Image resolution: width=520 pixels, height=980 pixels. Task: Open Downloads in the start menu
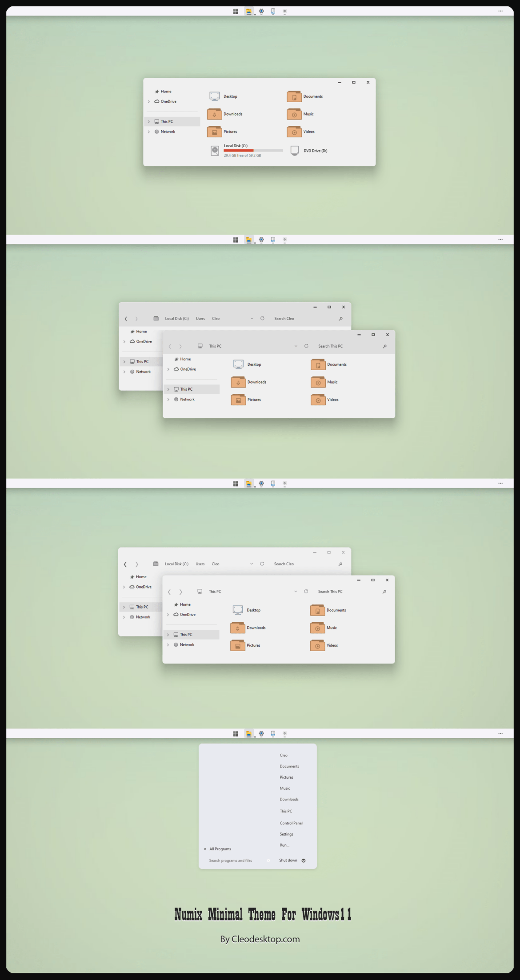pos(289,800)
